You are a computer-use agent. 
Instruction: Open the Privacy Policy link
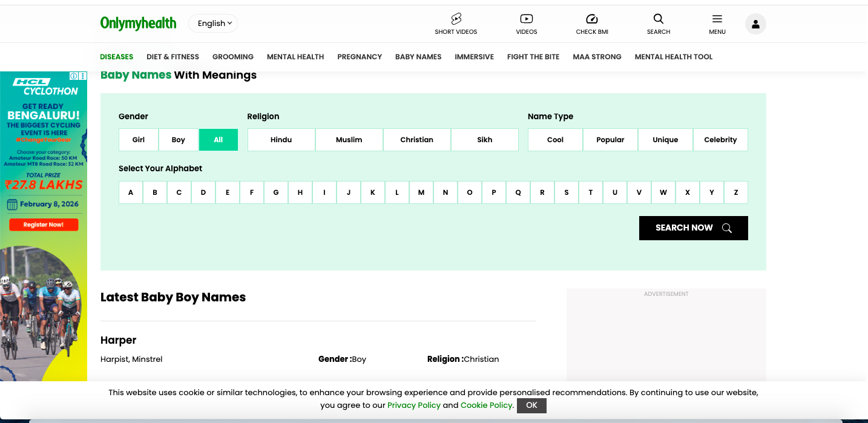[x=414, y=405]
